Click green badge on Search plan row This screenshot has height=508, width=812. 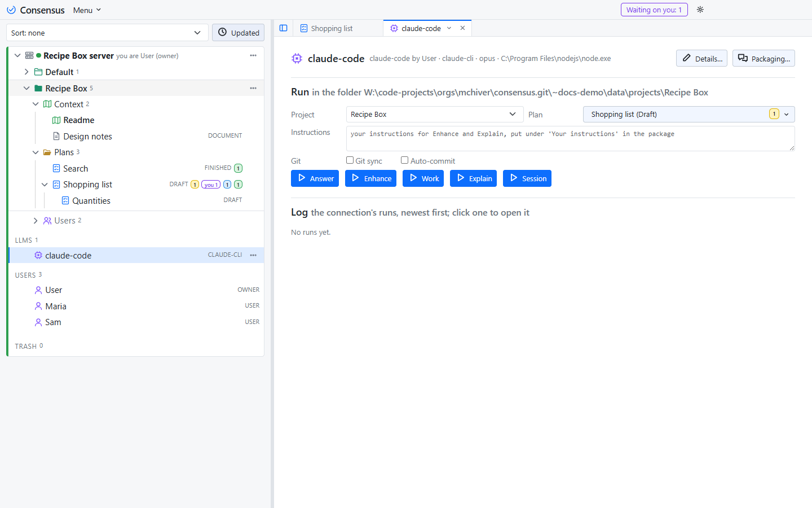coord(239,168)
